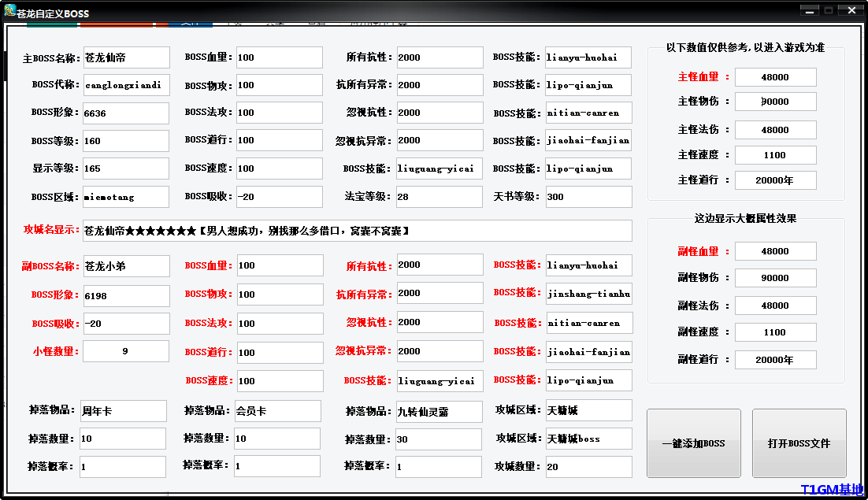Focus the 攻城区域 field containing 天墉城boss
This screenshot has height=500, width=868.
click(x=589, y=439)
